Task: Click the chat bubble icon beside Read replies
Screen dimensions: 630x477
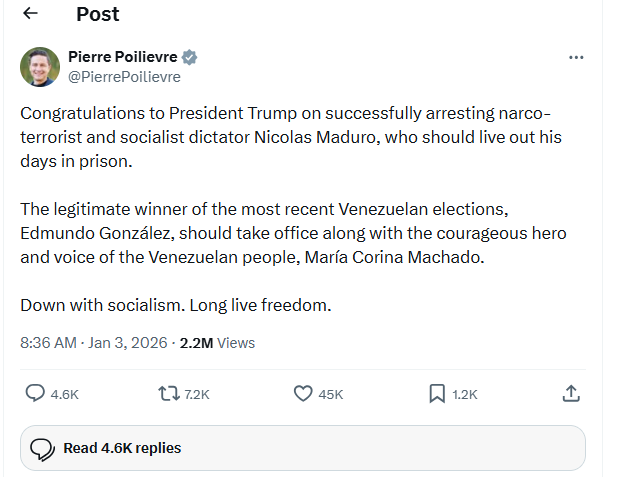Action: (x=41, y=448)
